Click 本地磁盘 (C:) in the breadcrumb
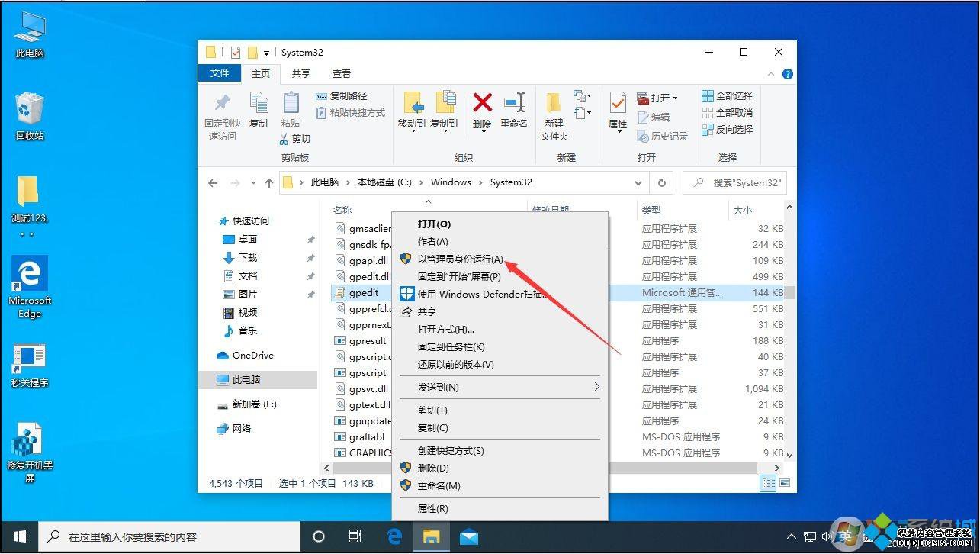Image resolution: width=980 pixels, height=554 pixels. point(384,182)
